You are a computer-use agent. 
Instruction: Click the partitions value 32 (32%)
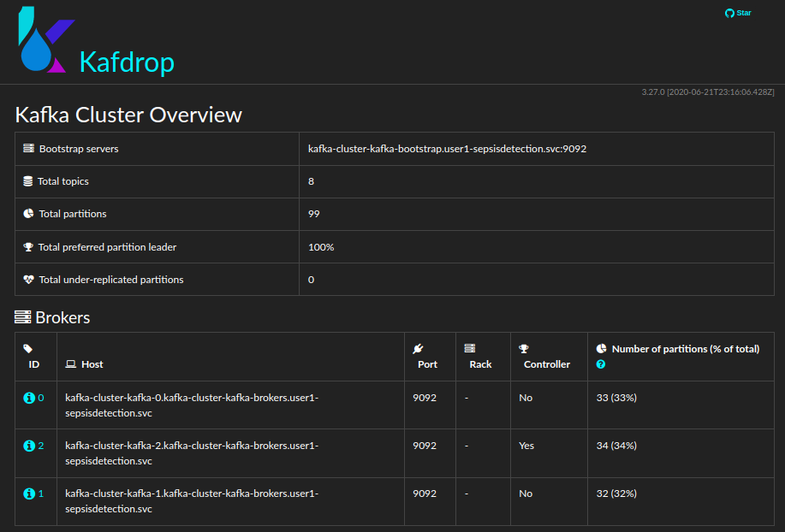(616, 494)
